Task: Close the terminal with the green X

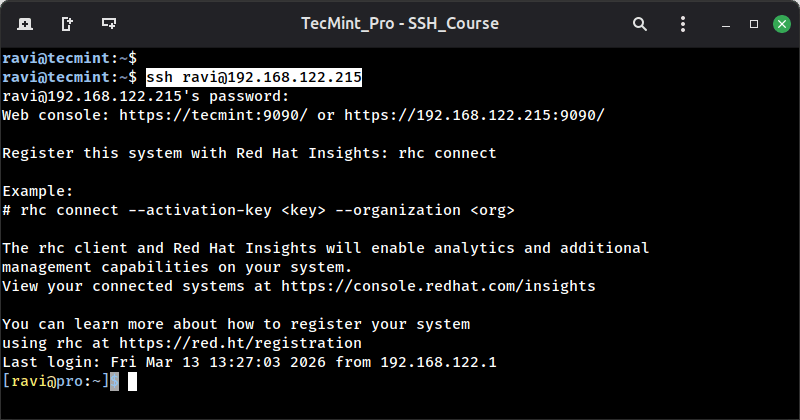Action: coord(778,22)
